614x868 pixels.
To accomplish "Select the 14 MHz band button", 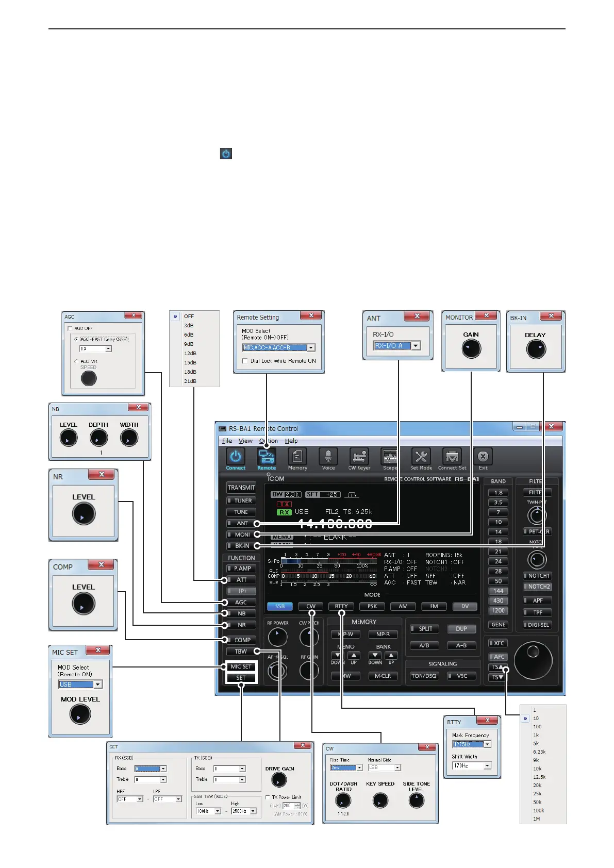I will coord(498,532).
